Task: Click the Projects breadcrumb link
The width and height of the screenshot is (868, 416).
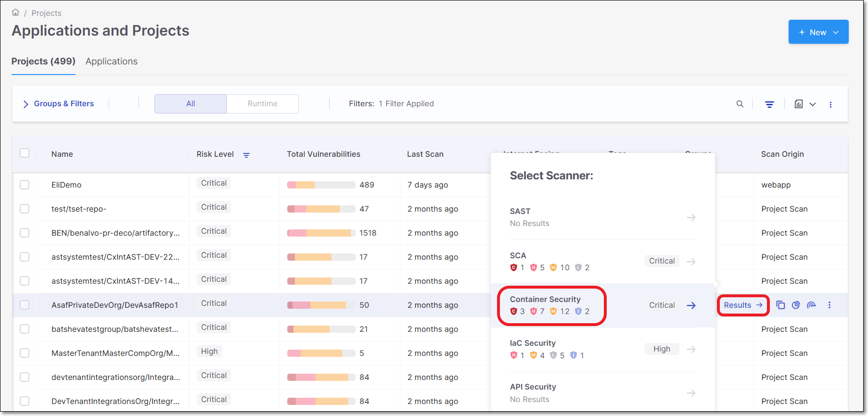Action: [47, 13]
